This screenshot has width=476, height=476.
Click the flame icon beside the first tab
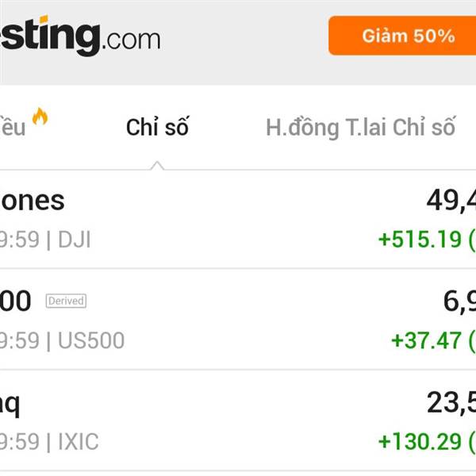[40, 117]
